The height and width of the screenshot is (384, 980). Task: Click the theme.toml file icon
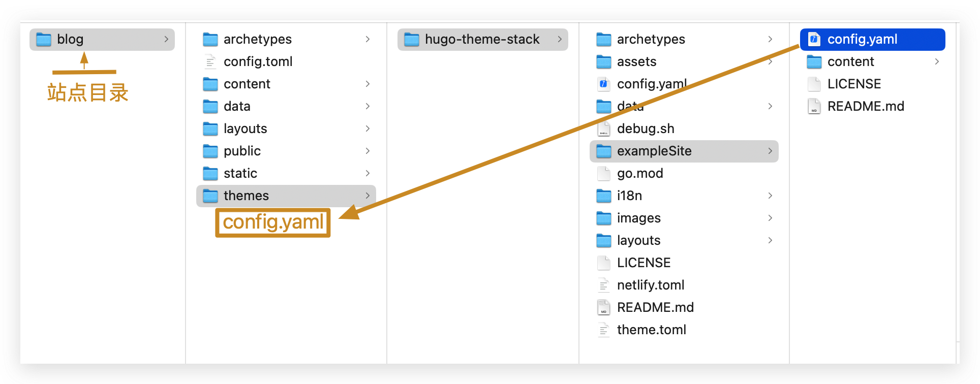[603, 330]
